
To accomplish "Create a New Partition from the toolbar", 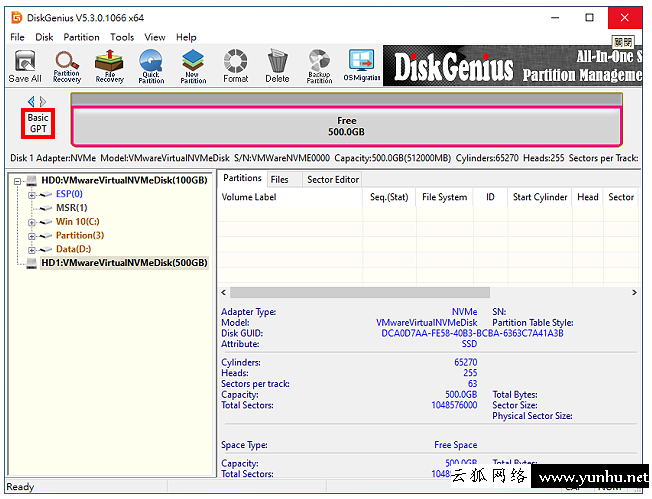I will coord(193,66).
